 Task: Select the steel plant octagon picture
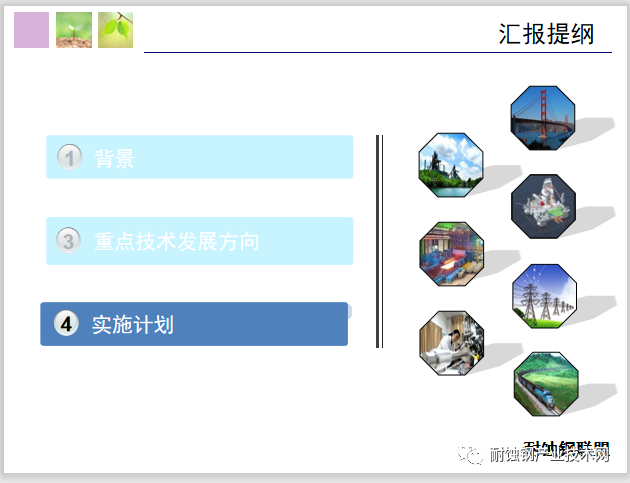click(x=450, y=165)
